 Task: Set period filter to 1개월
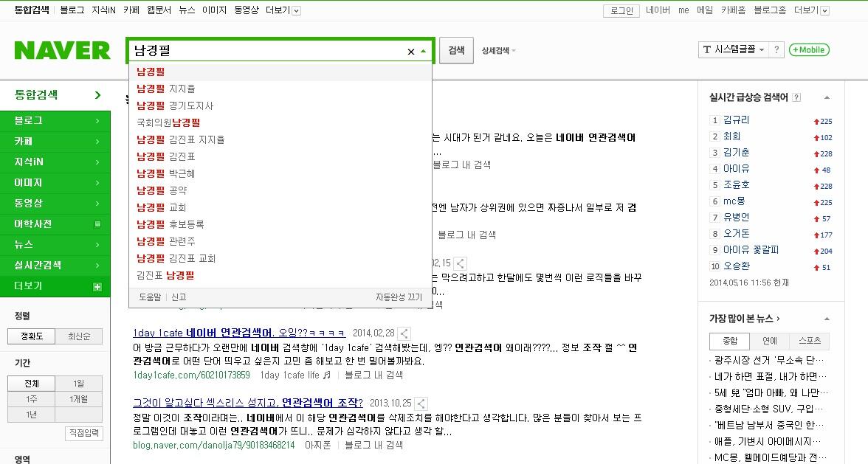[79, 399]
